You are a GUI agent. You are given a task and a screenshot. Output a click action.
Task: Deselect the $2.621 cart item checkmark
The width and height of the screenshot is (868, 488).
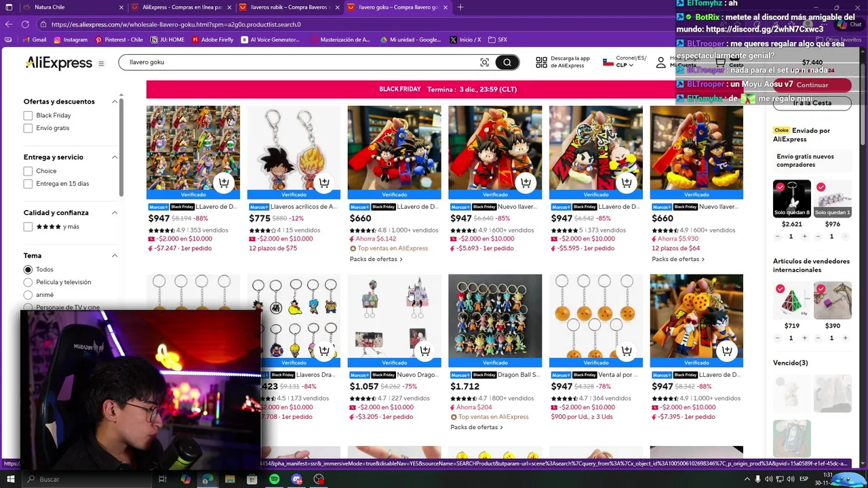(x=780, y=187)
